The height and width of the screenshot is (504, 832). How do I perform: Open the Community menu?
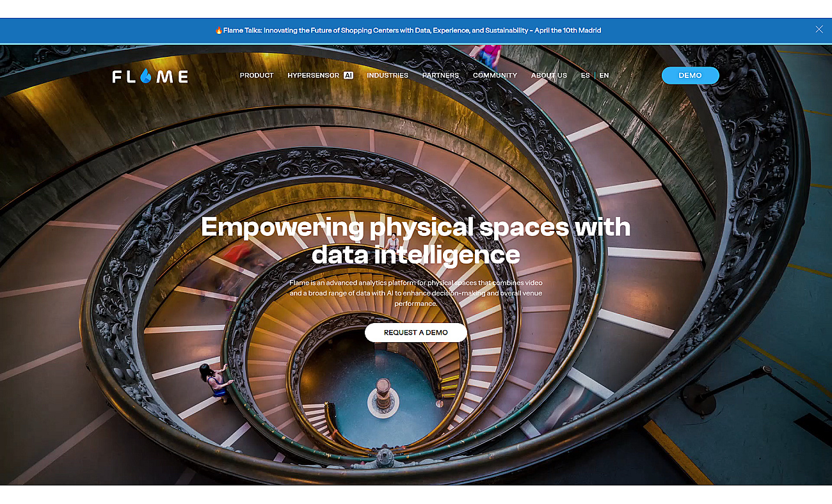tap(495, 75)
